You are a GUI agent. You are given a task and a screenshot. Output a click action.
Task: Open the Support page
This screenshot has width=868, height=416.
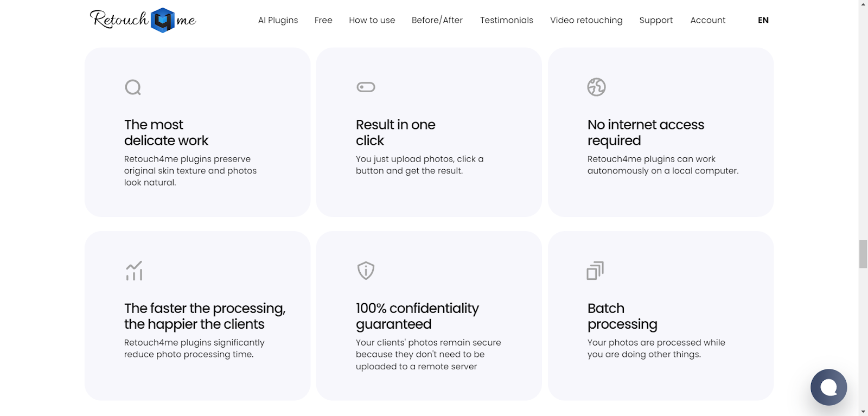(x=656, y=20)
